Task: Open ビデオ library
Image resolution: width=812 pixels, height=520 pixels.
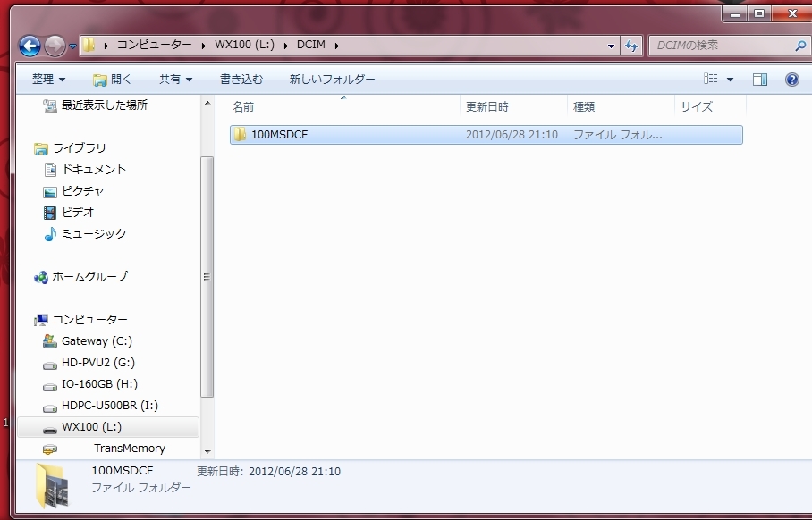Action: [78, 212]
